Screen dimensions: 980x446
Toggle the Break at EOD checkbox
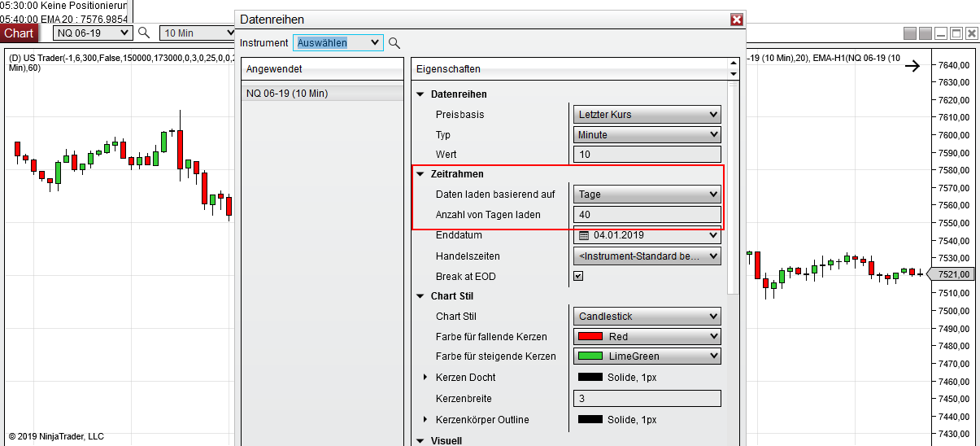tap(578, 276)
